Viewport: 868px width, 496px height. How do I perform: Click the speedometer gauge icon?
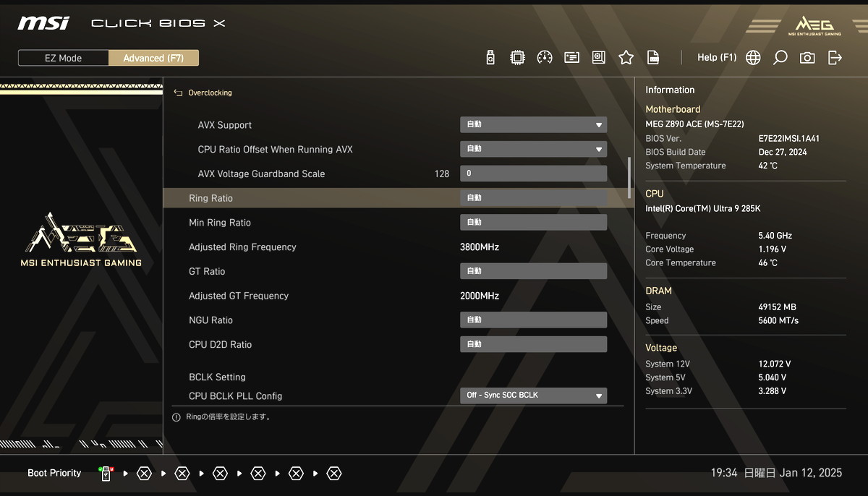point(545,58)
